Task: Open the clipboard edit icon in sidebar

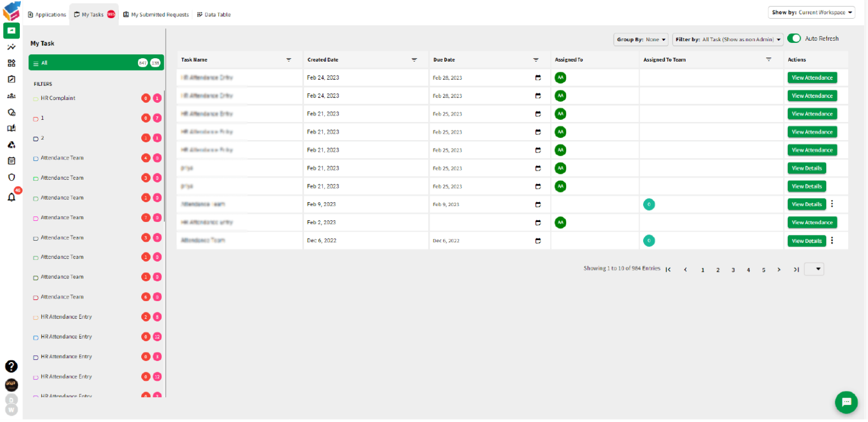Action: 11,79
